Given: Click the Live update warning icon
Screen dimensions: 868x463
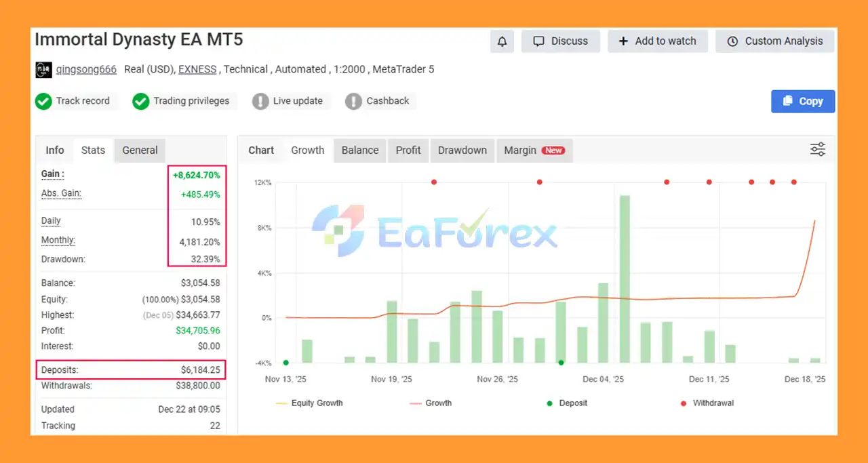Looking at the screenshot, I should point(260,102).
